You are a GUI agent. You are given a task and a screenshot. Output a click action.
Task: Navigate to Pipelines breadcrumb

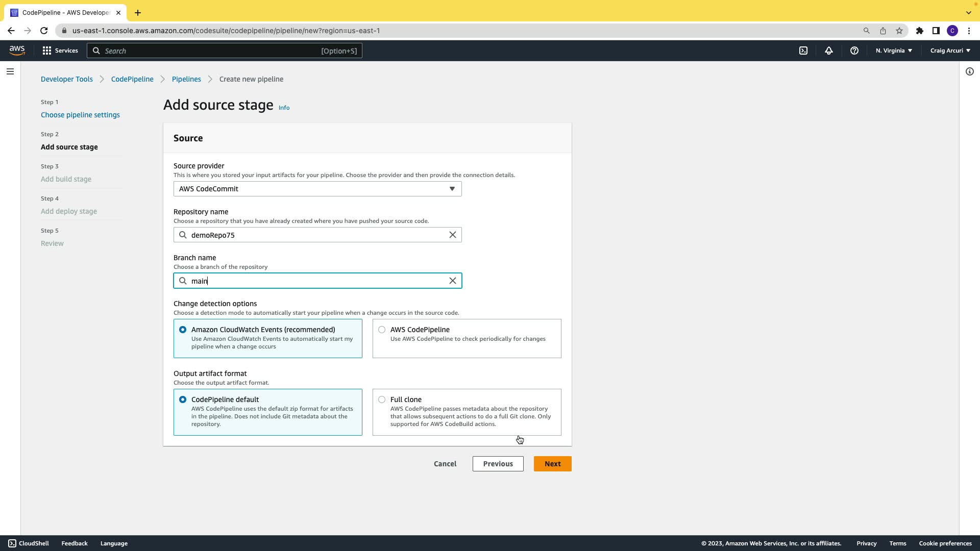click(x=186, y=79)
